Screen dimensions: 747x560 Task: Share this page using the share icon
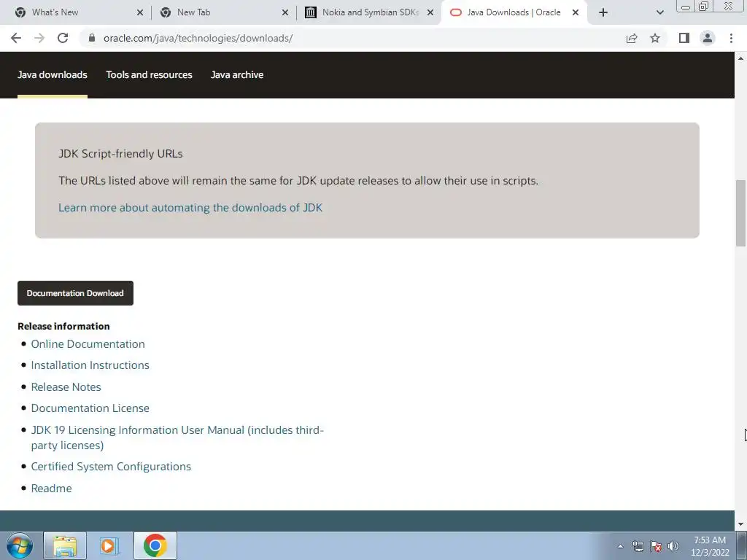[x=632, y=38]
